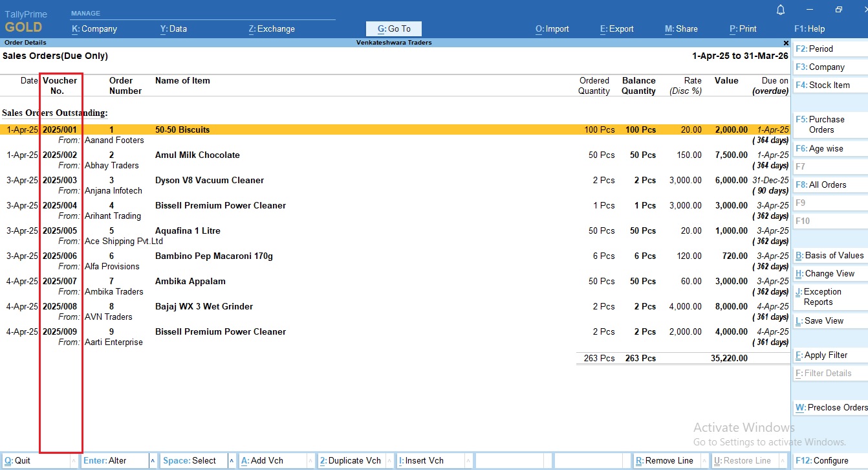The image size is (868, 470).
Task: Expand the caret beside Insert Vch
Action: coord(467,460)
